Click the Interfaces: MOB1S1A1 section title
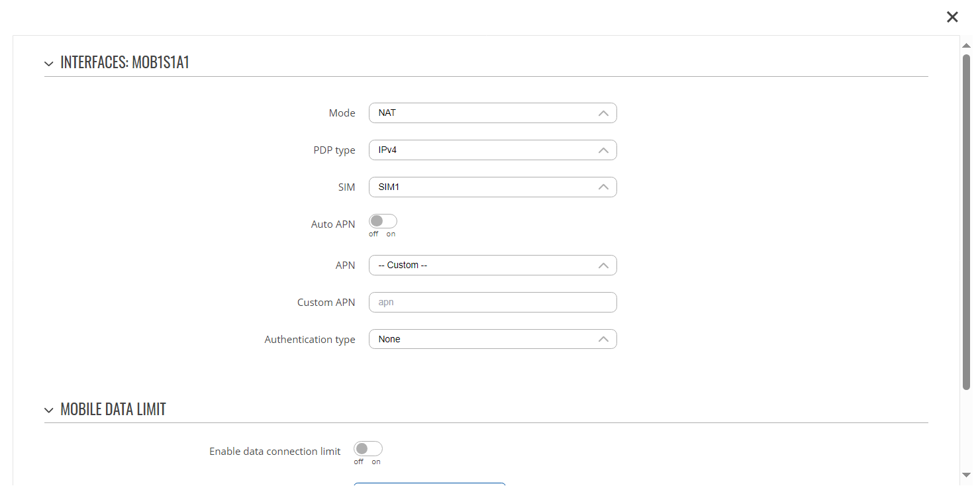The height and width of the screenshot is (486, 980). (124, 63)
